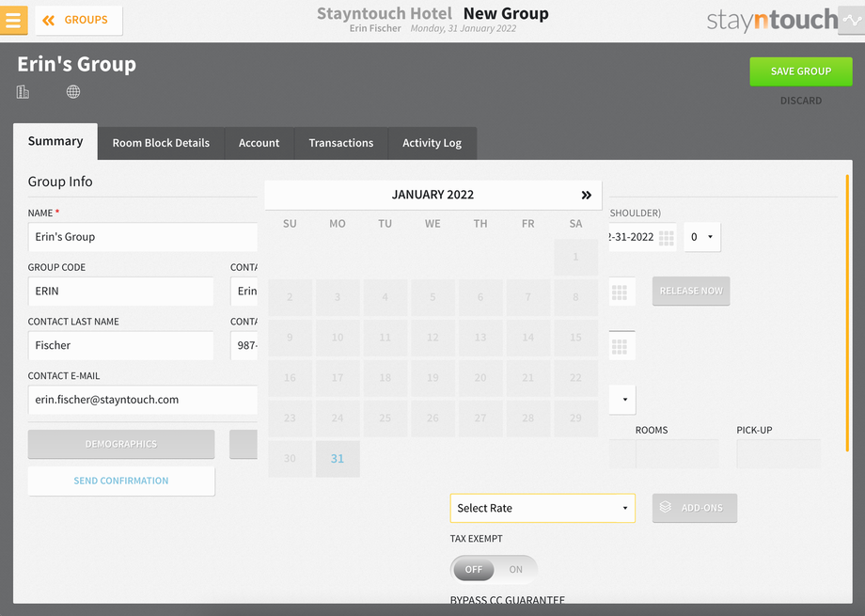This screenshot has height=616, width=865.
Task: Save the group
Action: tap(800, 71)
